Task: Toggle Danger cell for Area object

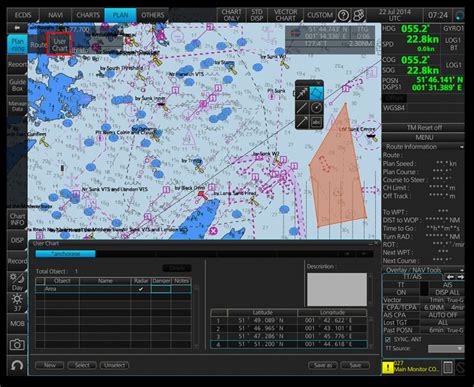Action: (161, 289)
